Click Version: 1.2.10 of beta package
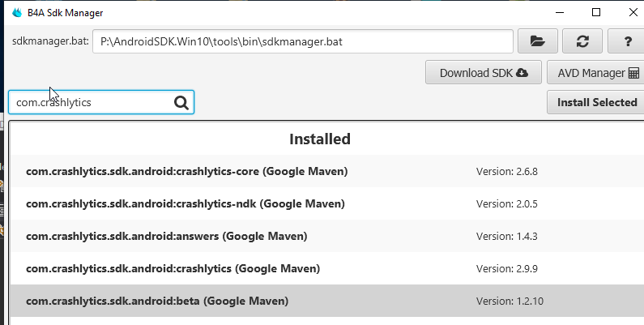This screenshot has width=644, height=325. click(x=510, y=301)
